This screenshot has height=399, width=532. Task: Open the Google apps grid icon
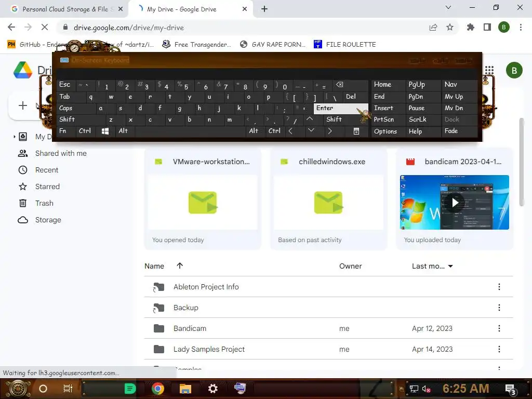(489, 70)
